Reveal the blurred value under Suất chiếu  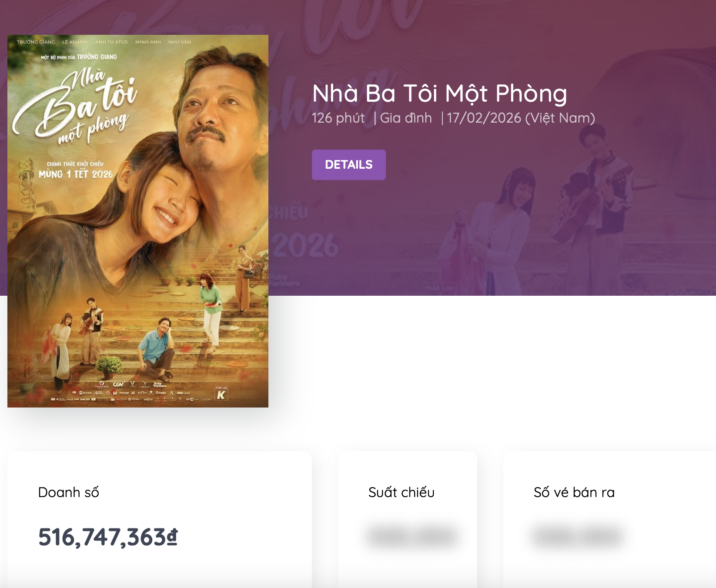point(412,536)
